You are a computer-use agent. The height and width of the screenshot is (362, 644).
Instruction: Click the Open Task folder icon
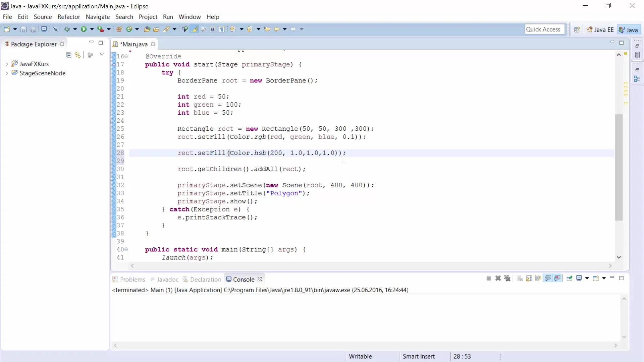point(156,29)
